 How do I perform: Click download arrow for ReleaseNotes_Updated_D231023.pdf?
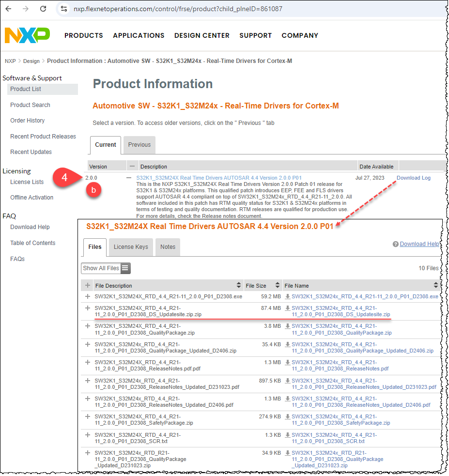(x=288, y=381)
